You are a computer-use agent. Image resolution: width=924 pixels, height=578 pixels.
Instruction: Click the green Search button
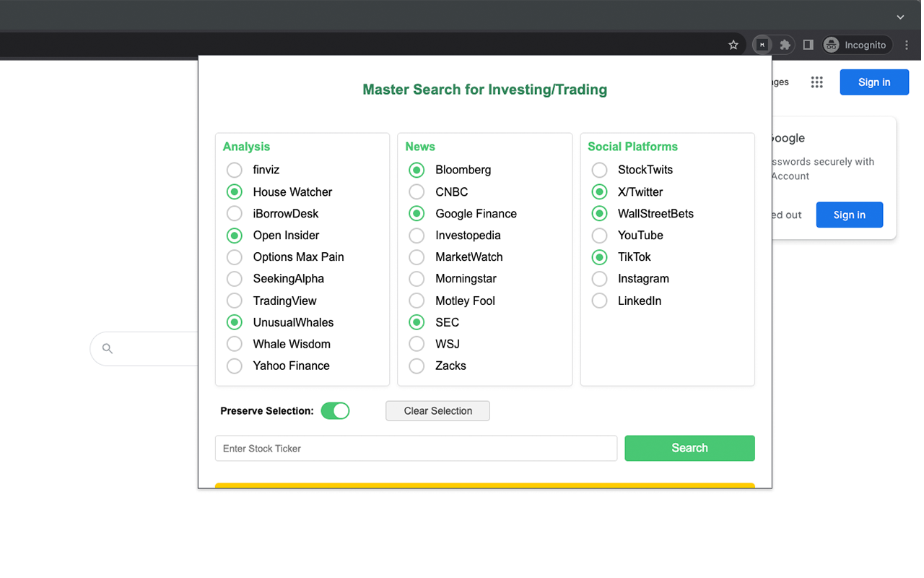(689, 448)
